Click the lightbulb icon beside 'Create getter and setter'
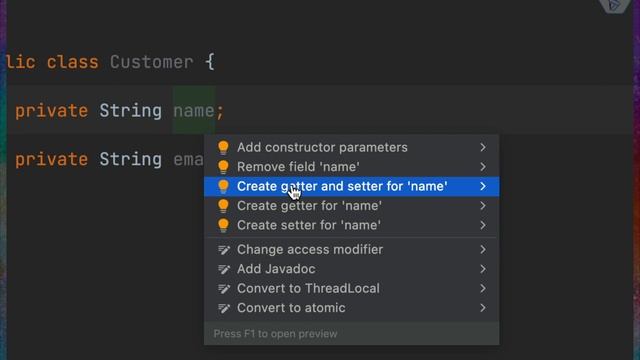The image size is (640, 360). pos(223,187)
